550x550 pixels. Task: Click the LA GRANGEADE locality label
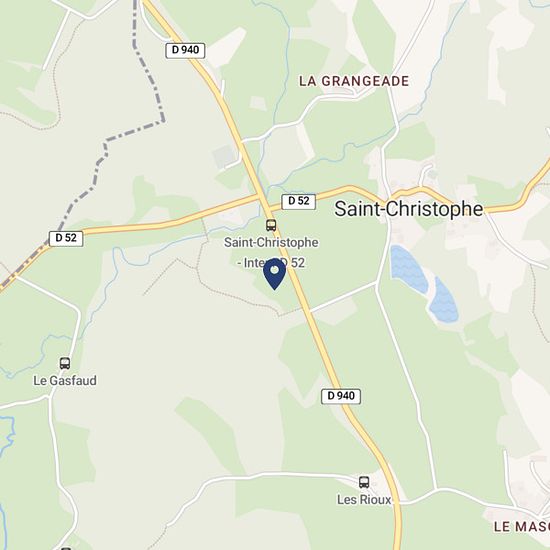click(354, 81)
